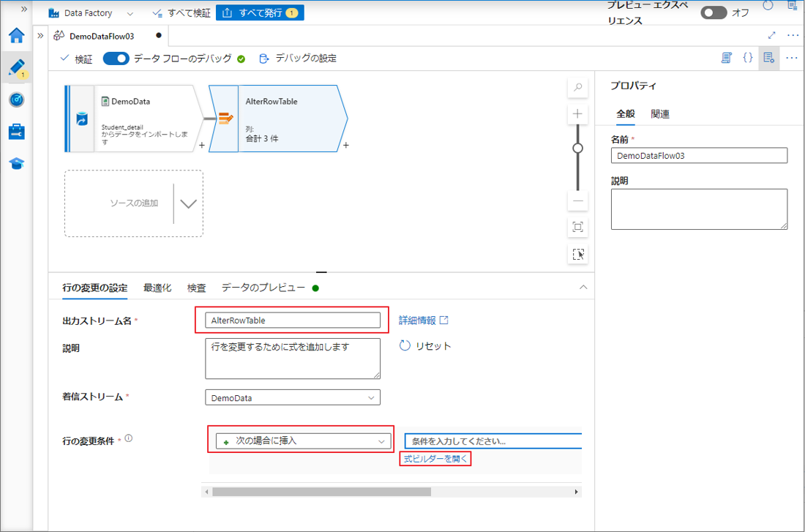Click the Alter Row transformation icon
This screenshot has height=532, width=805.
click(x=226, y=119)
